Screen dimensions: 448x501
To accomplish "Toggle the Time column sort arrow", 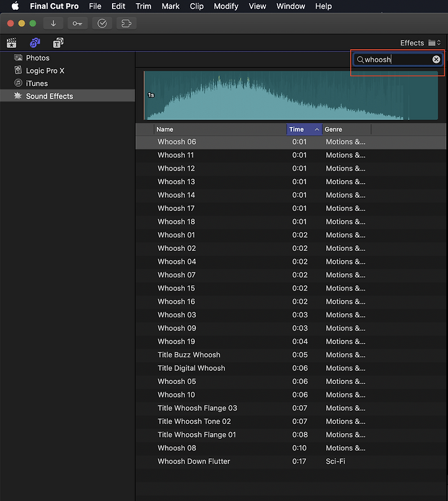I will click(x=317, y=129).
